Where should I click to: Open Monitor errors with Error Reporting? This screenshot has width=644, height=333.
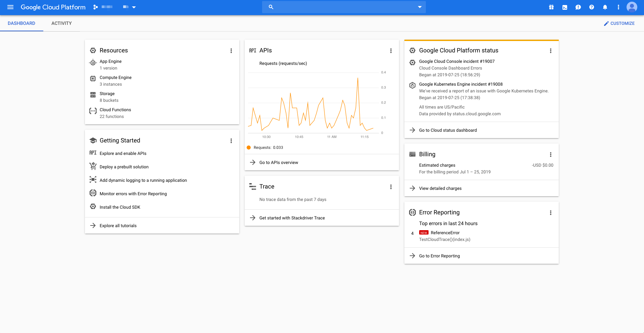coord(133,194)
